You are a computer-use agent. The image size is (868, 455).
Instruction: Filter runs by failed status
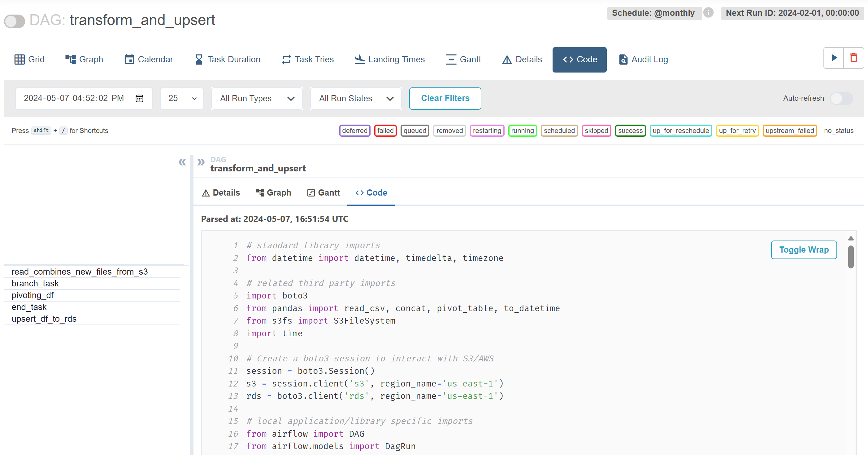click(385, 130)
